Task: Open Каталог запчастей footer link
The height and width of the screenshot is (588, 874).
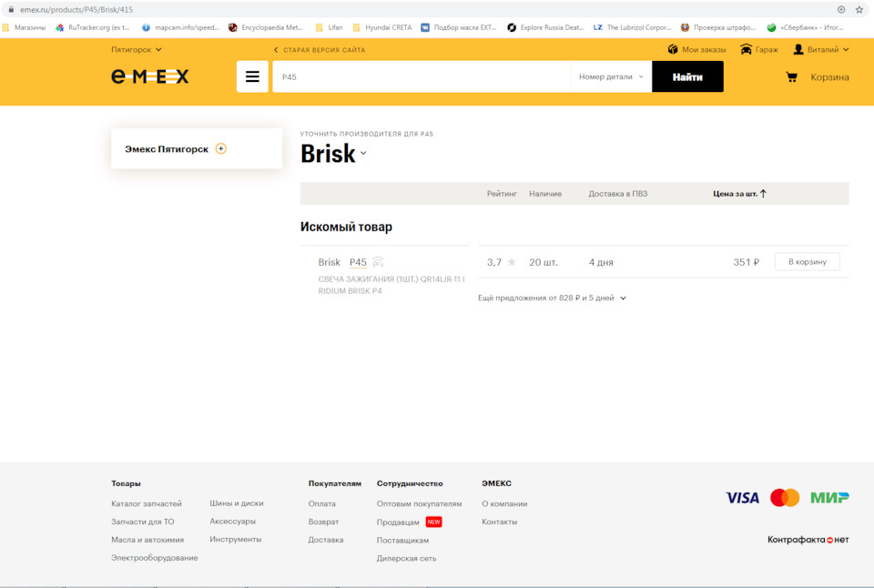Action: [x=147, y=503]
